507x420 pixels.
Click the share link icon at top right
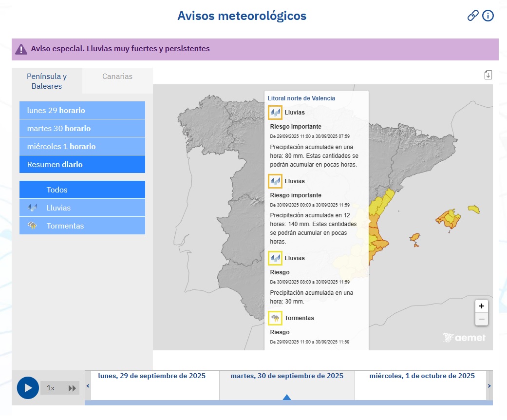472,16
